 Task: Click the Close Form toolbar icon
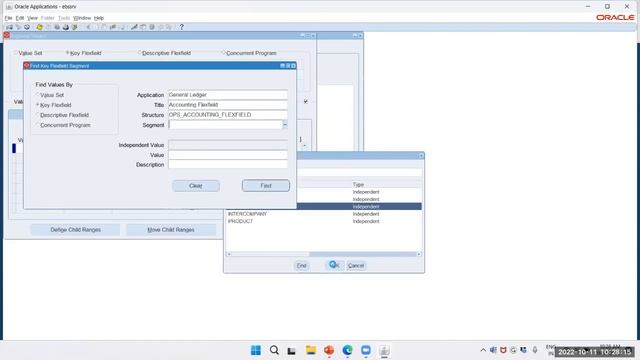tap(74, 27)
